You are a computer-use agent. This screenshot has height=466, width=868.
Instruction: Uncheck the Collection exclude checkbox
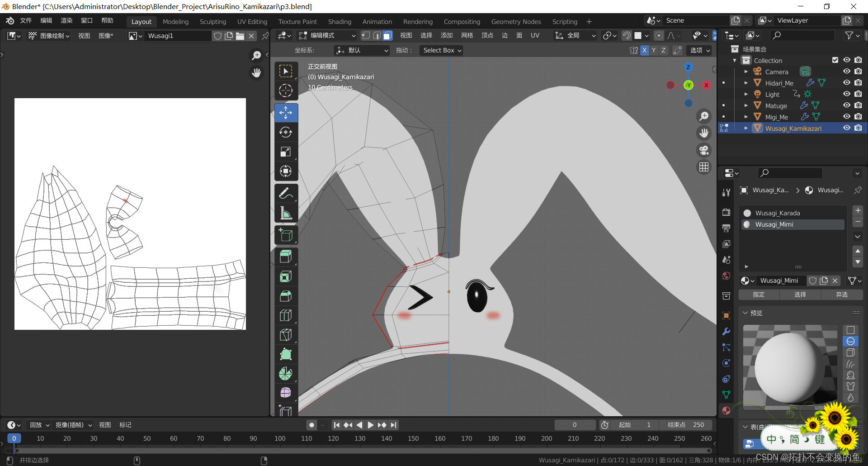pos(835,60)
